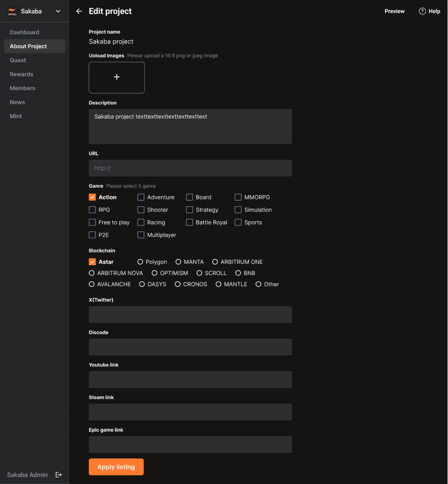Navigate to Mint in the sidebar
Viewport: 448px width, 484px height.
[16, 116]
